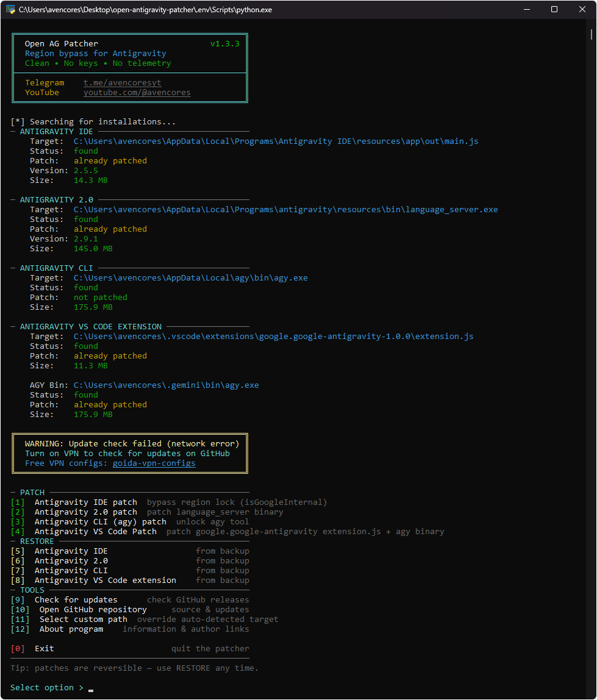
Task: Click 'bypass region lock (isGoogleInternal)' description
Action: coord(237,502)
